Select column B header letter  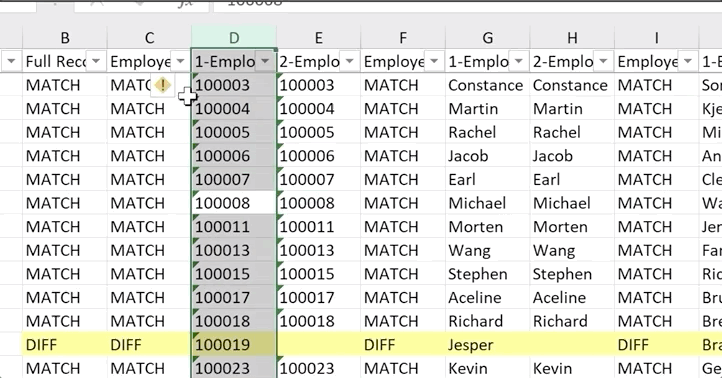click(x=65, y=38)
